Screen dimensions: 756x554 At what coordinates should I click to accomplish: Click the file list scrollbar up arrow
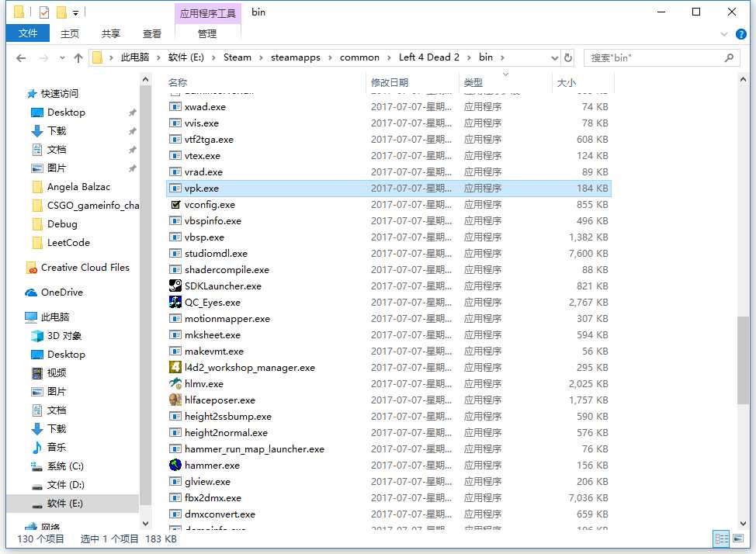[743, 79]
